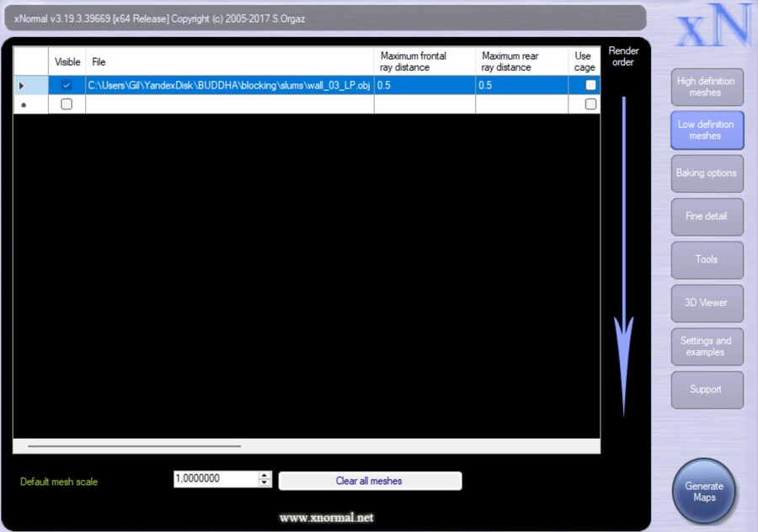Decrease Default mesh scale with down arrow

point(264,482)
